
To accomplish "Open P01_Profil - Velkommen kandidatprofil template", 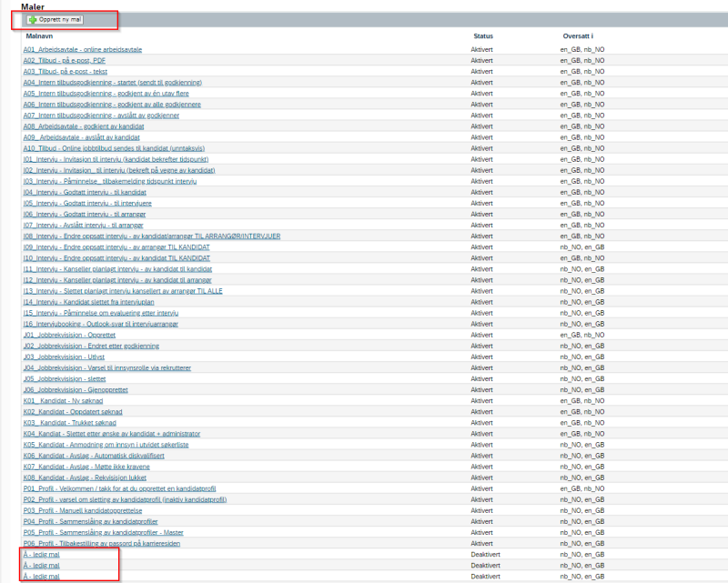I will point(120,489).
